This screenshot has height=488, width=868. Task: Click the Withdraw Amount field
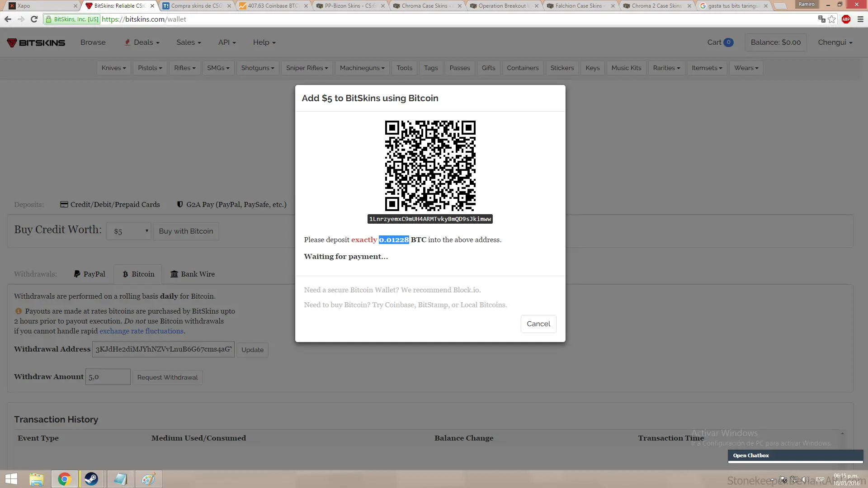[x=108, y=377]
